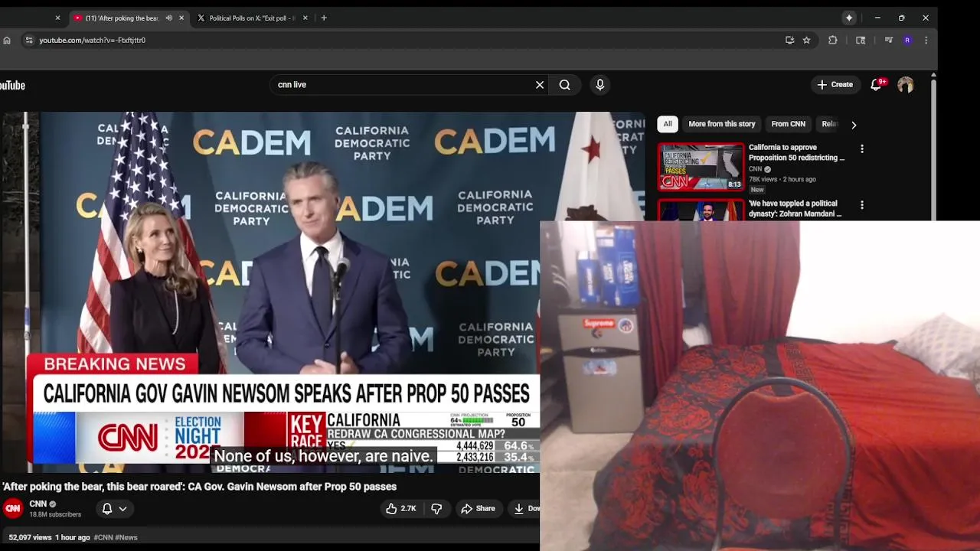Select the cut-off 'Related' chip

pos(829,124)
